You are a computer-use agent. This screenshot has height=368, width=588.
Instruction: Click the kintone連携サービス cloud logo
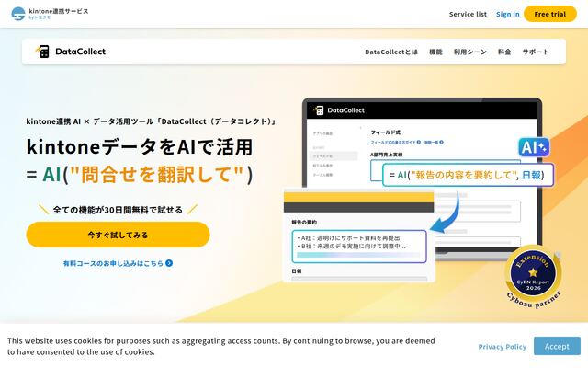pos(18,14)
